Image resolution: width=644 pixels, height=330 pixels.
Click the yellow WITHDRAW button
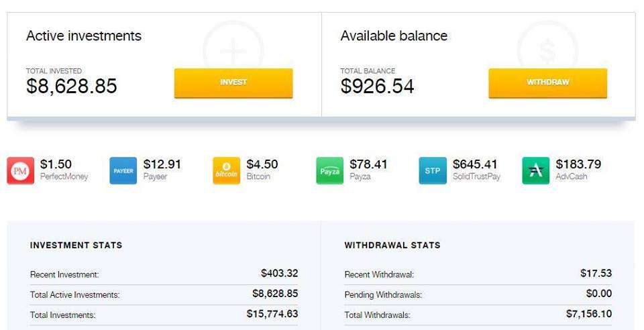coord(547,83)
